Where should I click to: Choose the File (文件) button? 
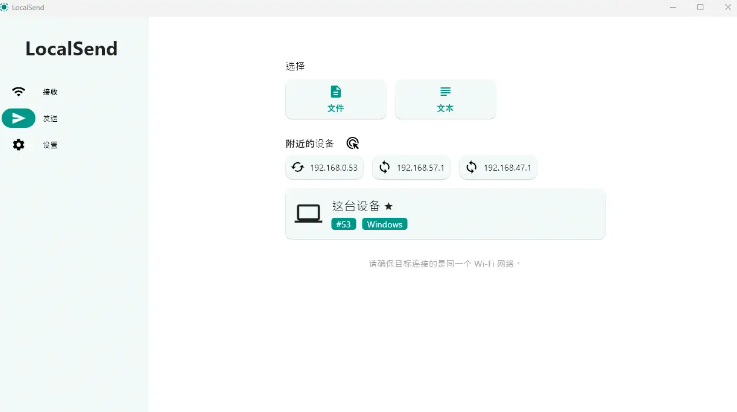coord(336,99)
